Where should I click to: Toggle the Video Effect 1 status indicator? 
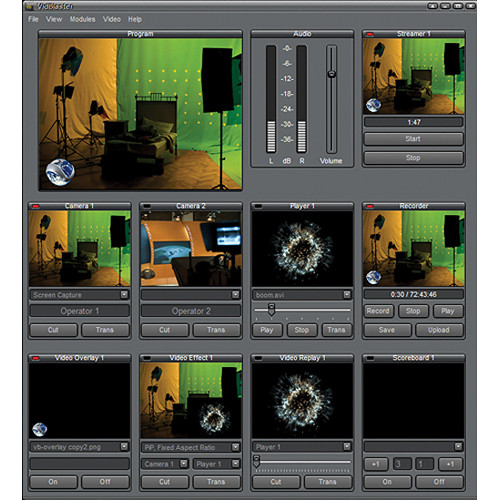pyautogui.click(x=147, y=358)
